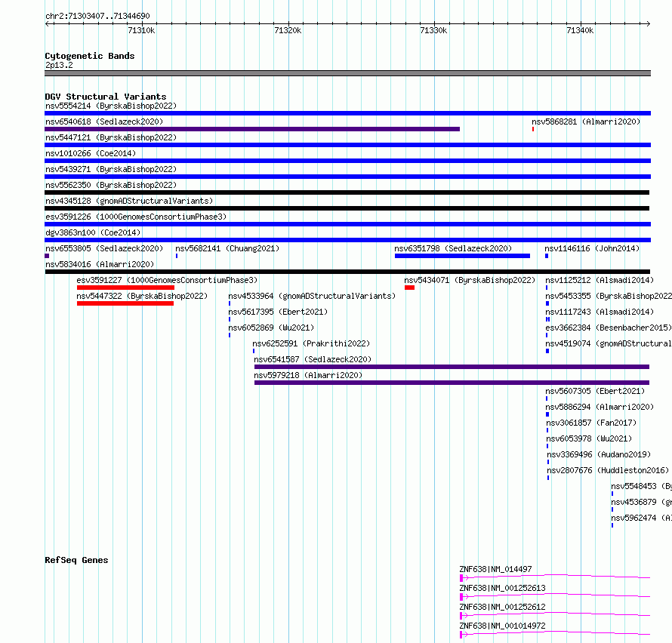Click the 71320k ruler tick label
This screenshot has width=672, height=643.
point(288,30)
